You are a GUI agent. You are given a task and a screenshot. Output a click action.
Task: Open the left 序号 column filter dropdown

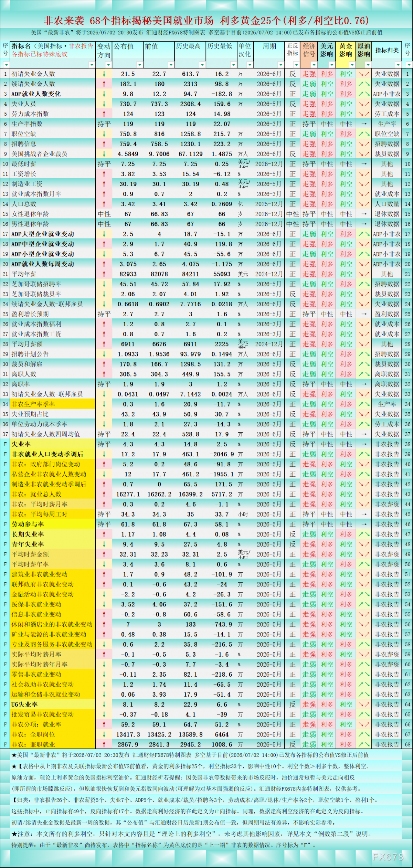coord(6,64)
